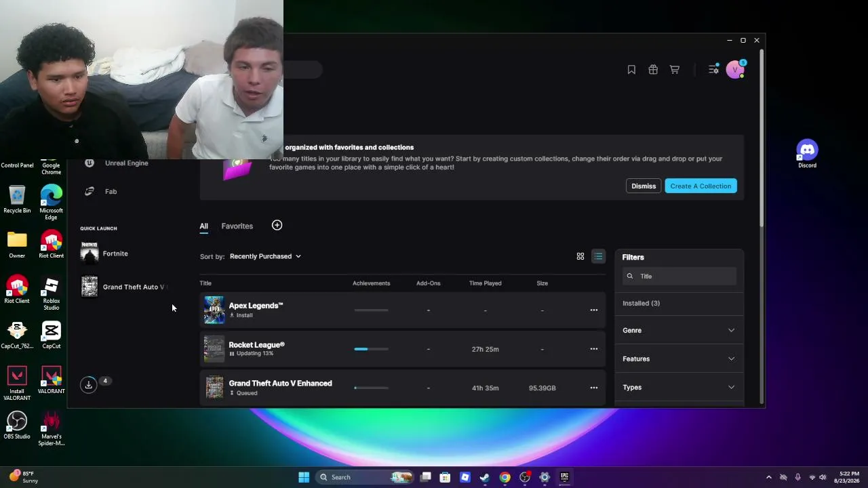Open more options for Grand Theft Auto V Enhanced
This screenshot has height=488, width=868.
pyautogui.click(x=593, y=388)
